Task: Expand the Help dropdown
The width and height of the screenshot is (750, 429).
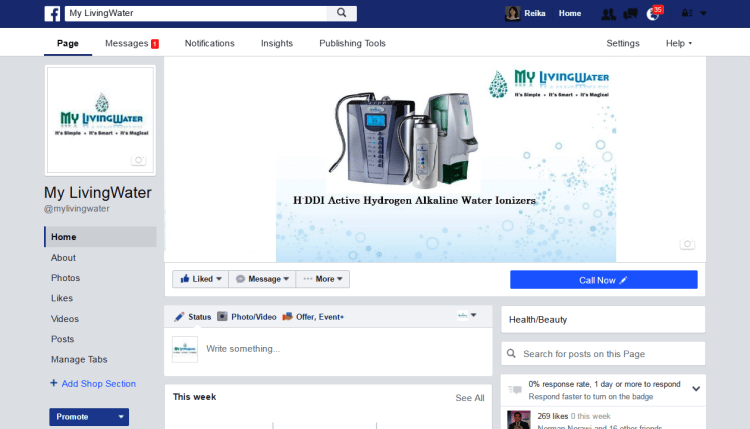Action: pos(679,43)
